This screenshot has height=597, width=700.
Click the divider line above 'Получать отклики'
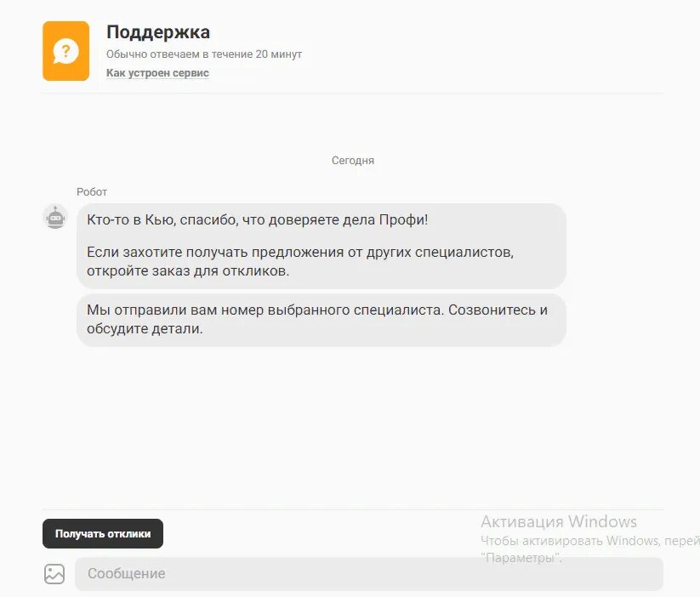(353, 509)
